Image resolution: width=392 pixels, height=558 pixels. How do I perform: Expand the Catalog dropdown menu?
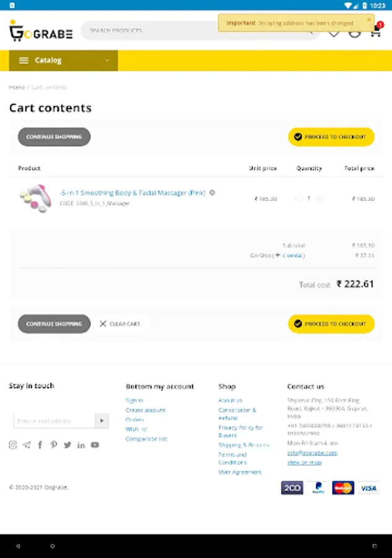(63, 60)
